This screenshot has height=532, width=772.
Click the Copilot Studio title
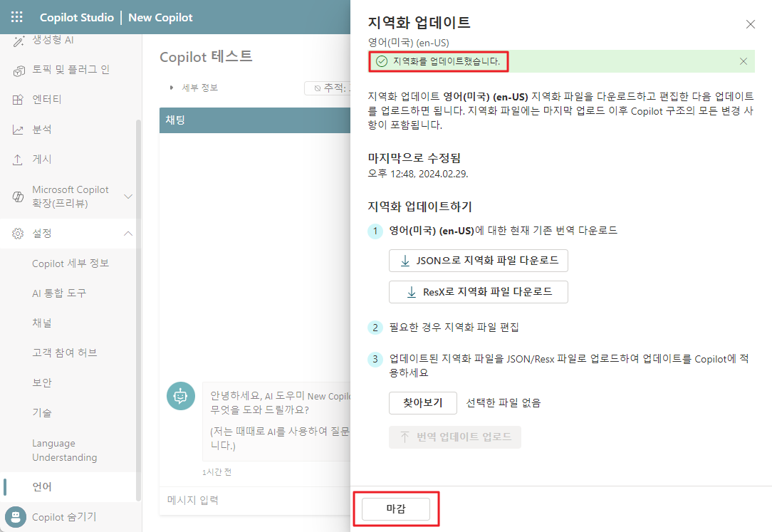point(77,17)
